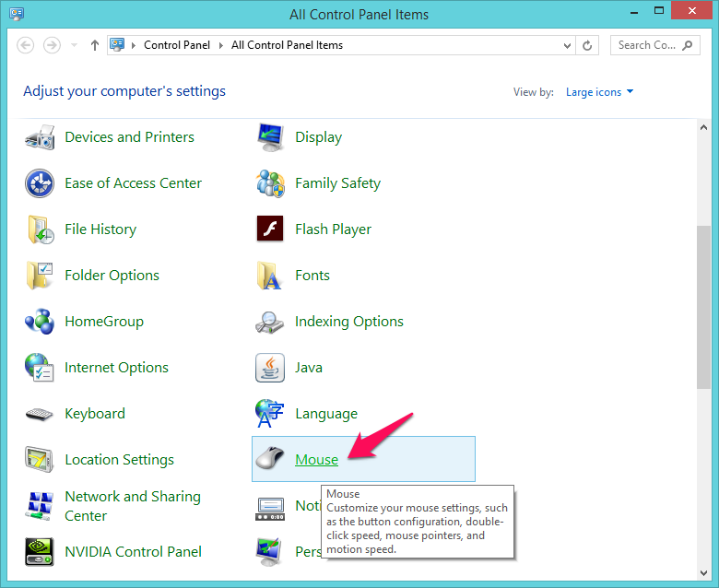Open the Java link
This screenshot has width=719, height=588.
point(309,368)
